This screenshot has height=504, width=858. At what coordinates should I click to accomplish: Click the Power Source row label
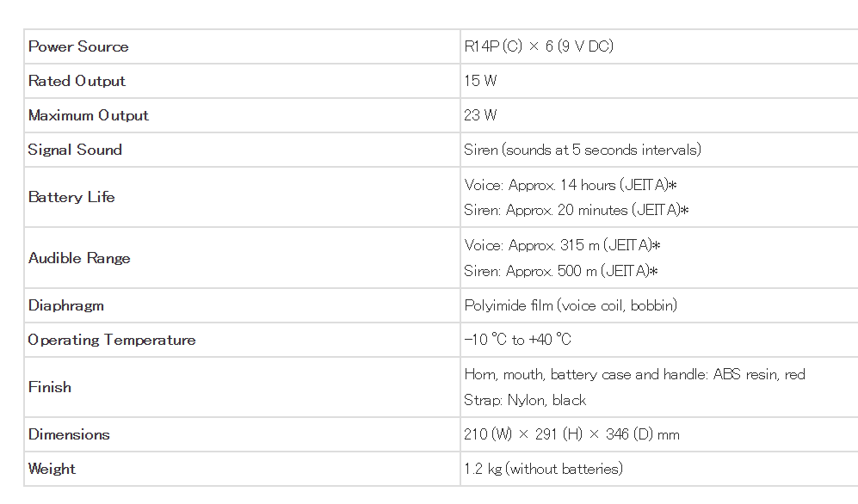pyautogui.click(x=78, y=46)
